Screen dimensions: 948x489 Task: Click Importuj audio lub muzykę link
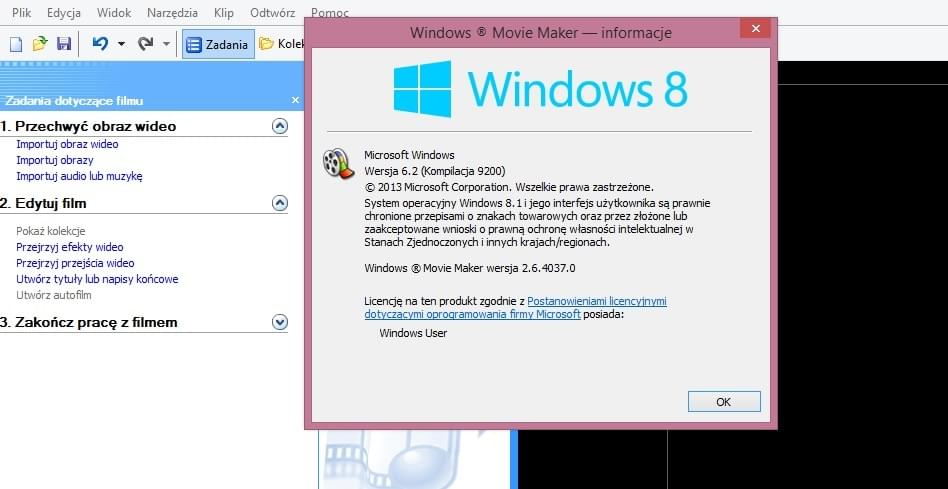coord(79,176)
